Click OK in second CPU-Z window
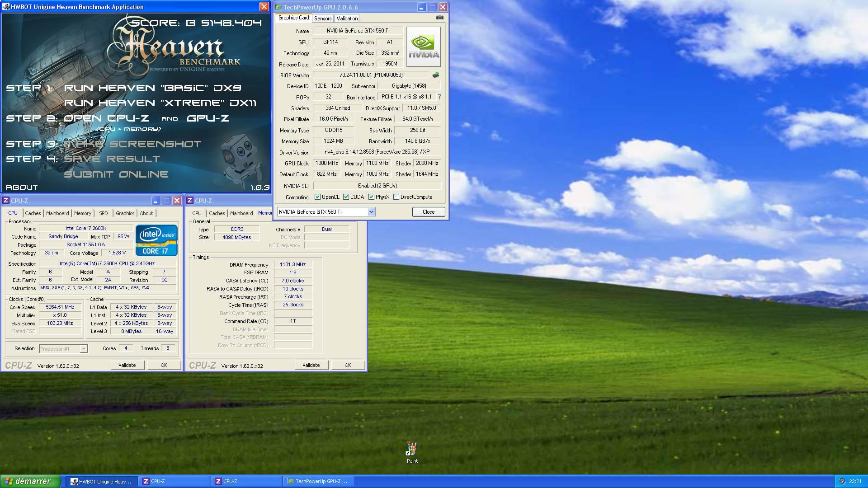 pyautogui.click(x=348, y=365)
